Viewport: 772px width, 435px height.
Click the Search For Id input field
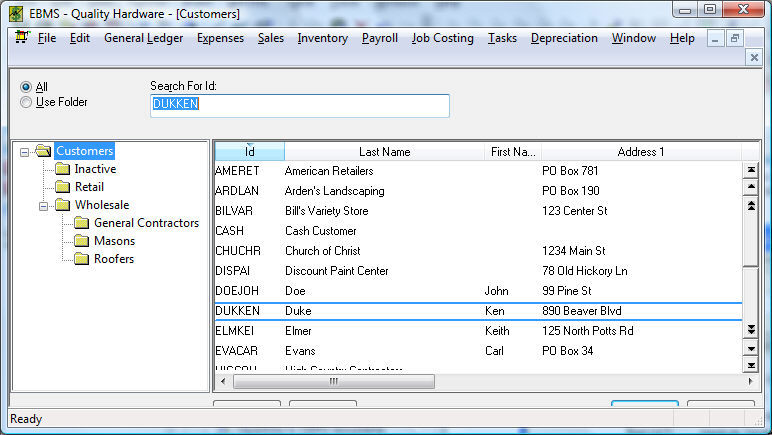tap(299, 105)
